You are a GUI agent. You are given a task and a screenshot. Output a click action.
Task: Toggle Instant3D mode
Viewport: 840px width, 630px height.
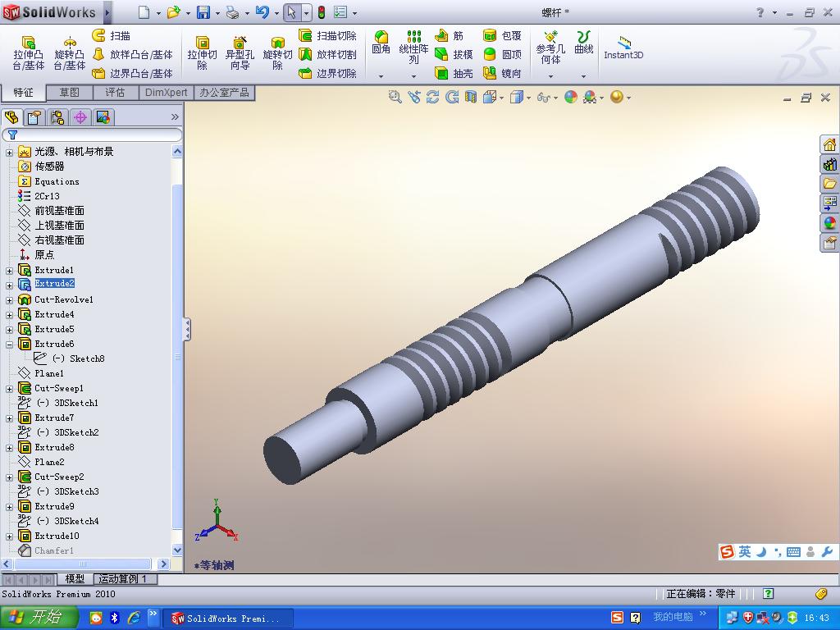pyautogui.click(x=623, y=47)
